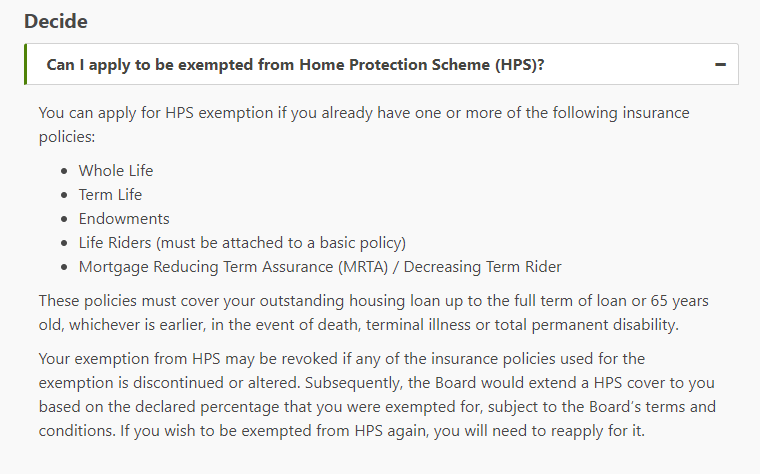Click "you will need to reapply for it" text
Viewport: 760px width, 474px height.
point(539,431)
